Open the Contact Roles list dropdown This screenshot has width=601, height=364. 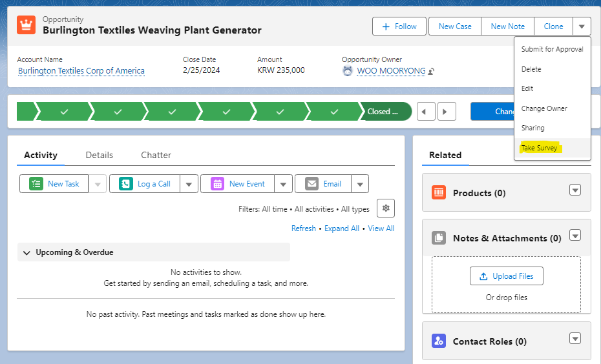[x=575, y=338]
